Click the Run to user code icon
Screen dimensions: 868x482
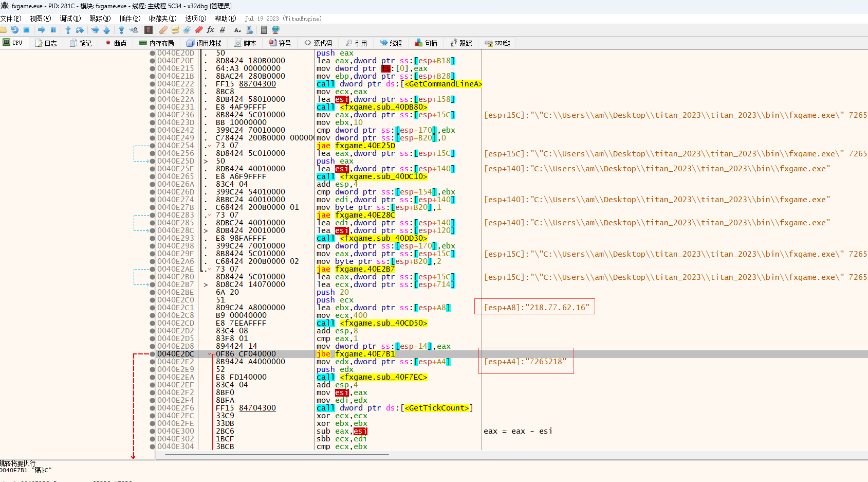click(134, 30)
